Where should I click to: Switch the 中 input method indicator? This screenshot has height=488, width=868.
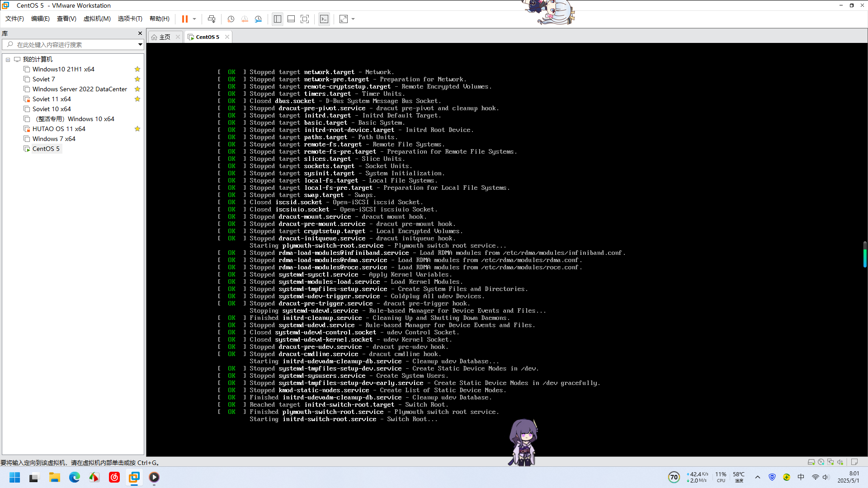[801, 477]
